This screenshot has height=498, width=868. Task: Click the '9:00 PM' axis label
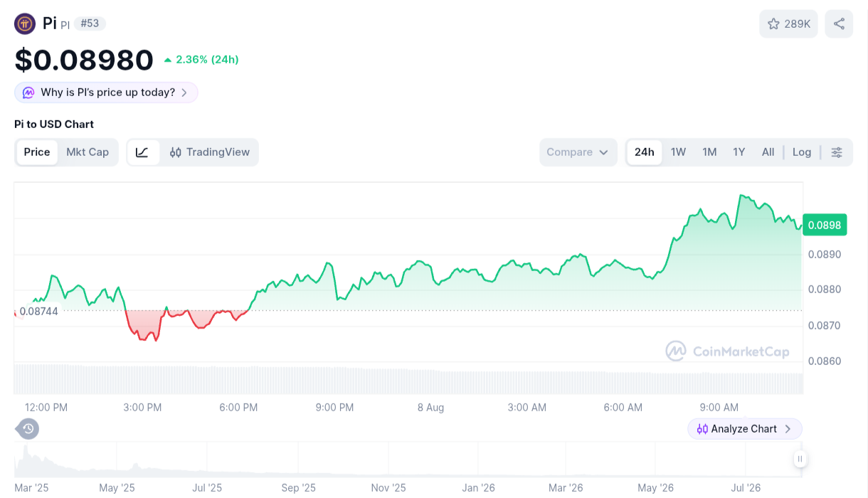[x=334, y=408]
